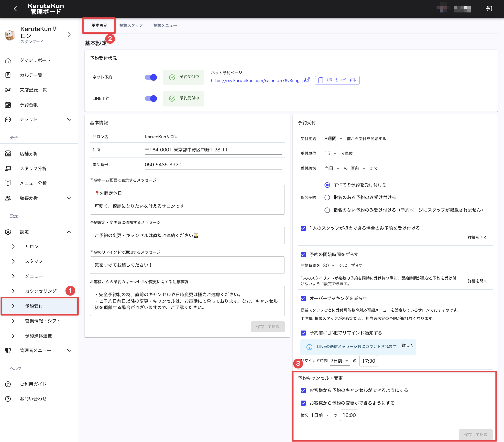504x442 pixels.
Task: Uncheck 予約の開始時間をずらす checkbox
Action: (303, 254)
